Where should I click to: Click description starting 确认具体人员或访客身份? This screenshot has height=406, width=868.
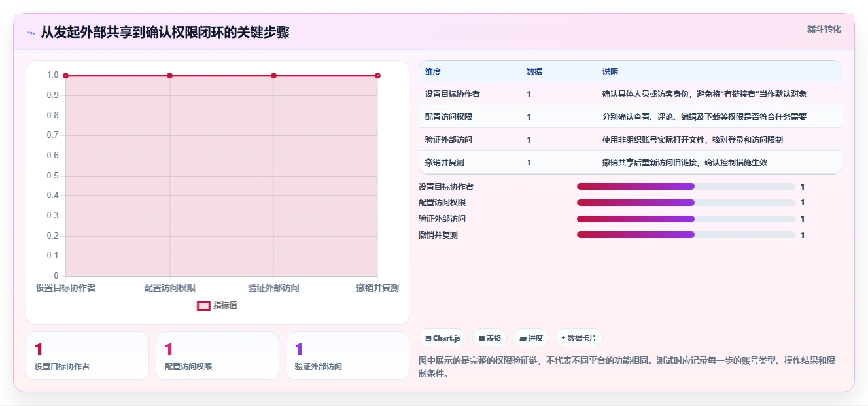click(x=704, y=94)
